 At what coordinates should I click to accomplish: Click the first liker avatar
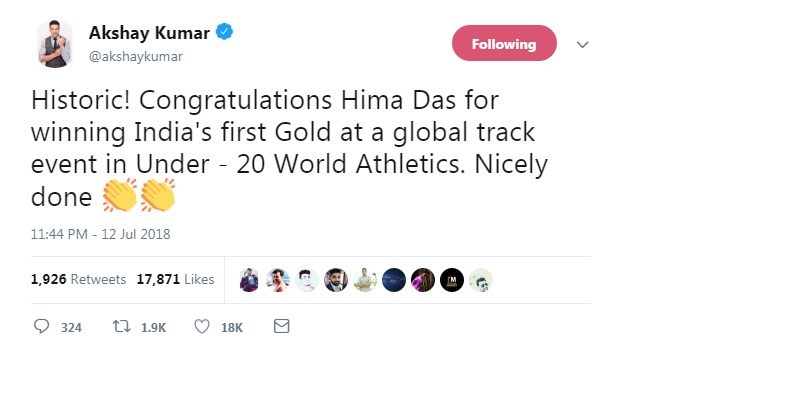click(x=250, y=280)
